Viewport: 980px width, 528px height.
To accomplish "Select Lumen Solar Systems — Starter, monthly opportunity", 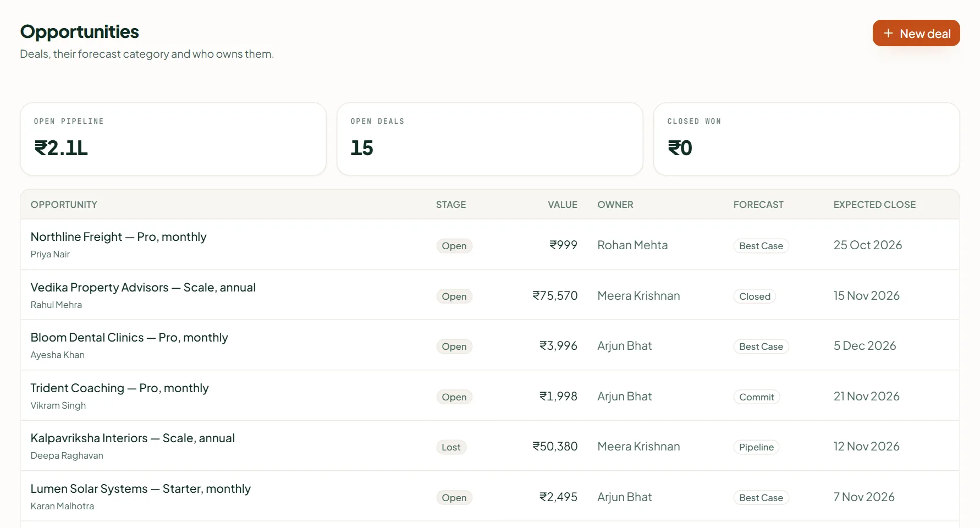I will [140, 488].
